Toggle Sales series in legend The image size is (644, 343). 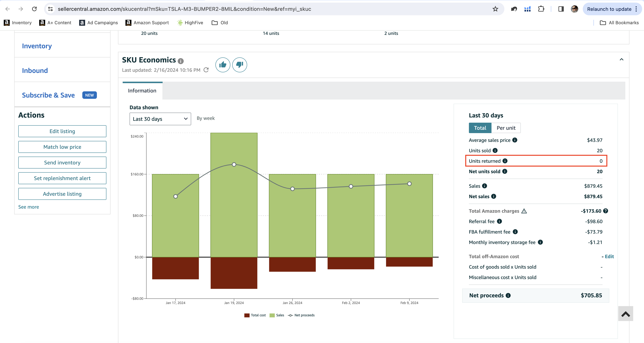click(277, 315)
